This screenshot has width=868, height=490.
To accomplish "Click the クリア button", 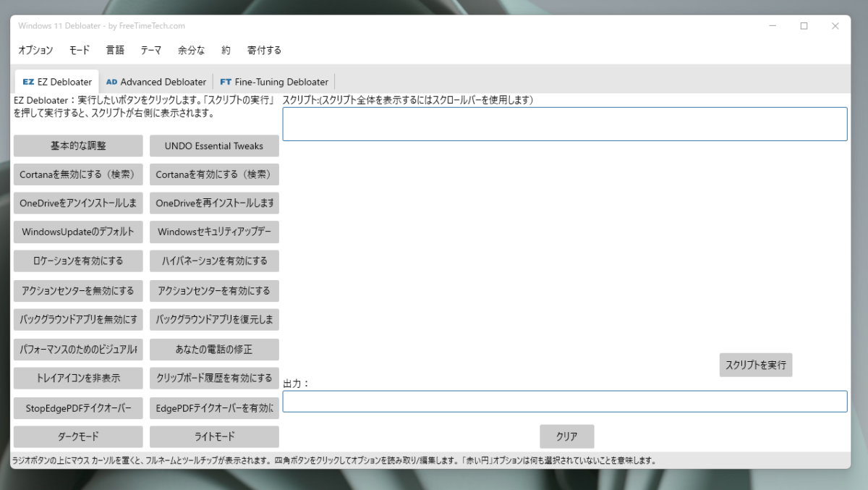I will [x=567, y=436].
